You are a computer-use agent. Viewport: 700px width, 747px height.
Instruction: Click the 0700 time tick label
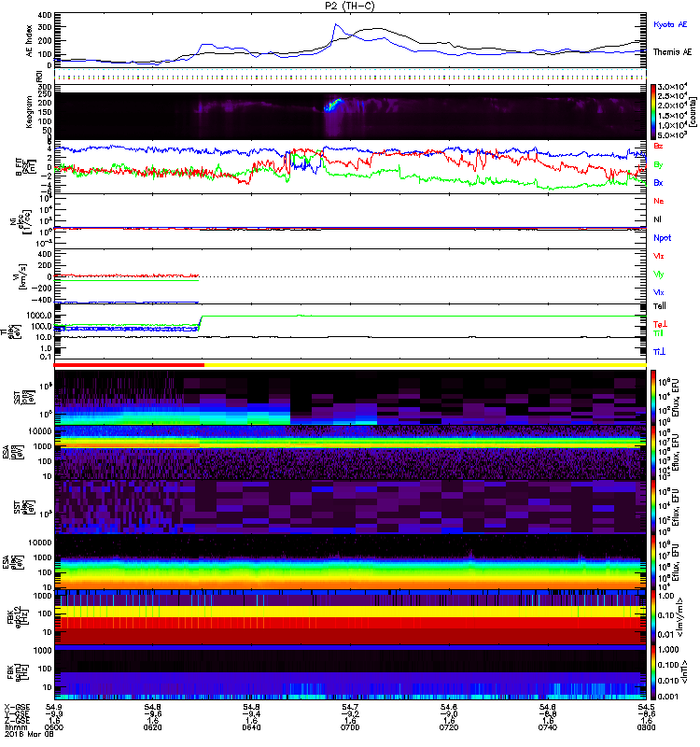350,727
